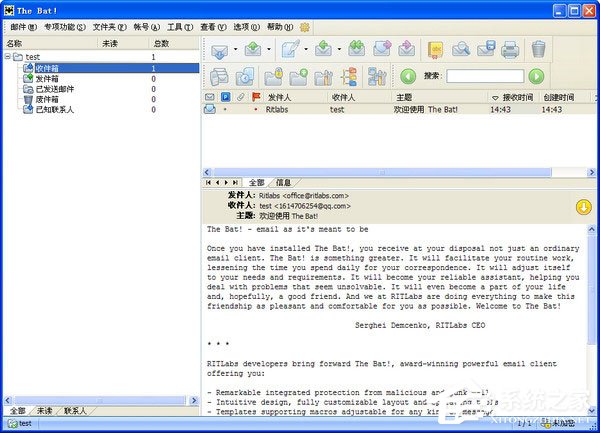
Task: Switch to the 联系人 tab at bottom left
Action: [x=74, y=410]
